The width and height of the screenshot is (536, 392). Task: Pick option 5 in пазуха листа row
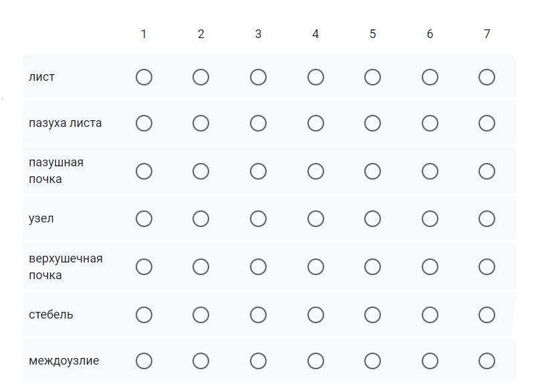click(x=372, y=124)
